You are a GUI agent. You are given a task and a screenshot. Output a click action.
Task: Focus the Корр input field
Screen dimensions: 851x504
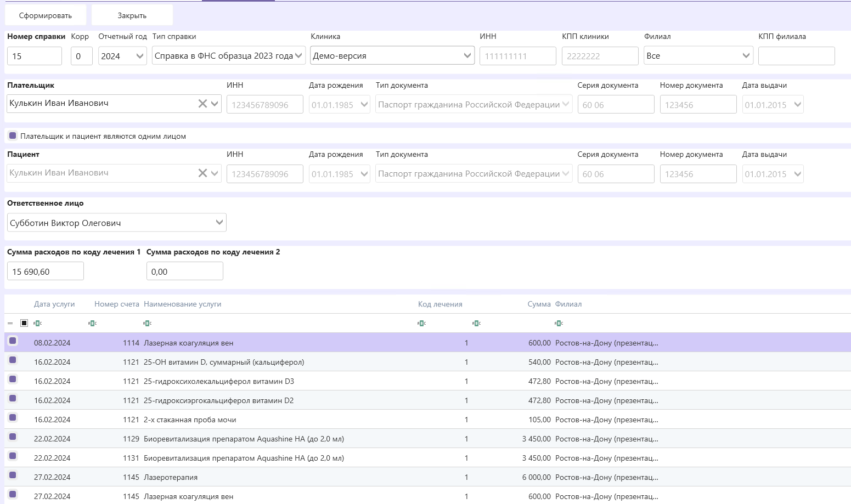[x=82, y=56]
